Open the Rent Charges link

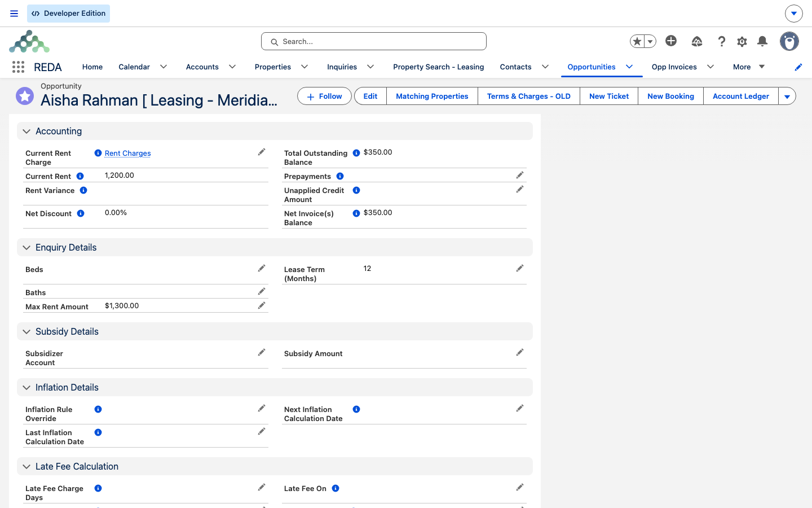click(x=128, y=153)
